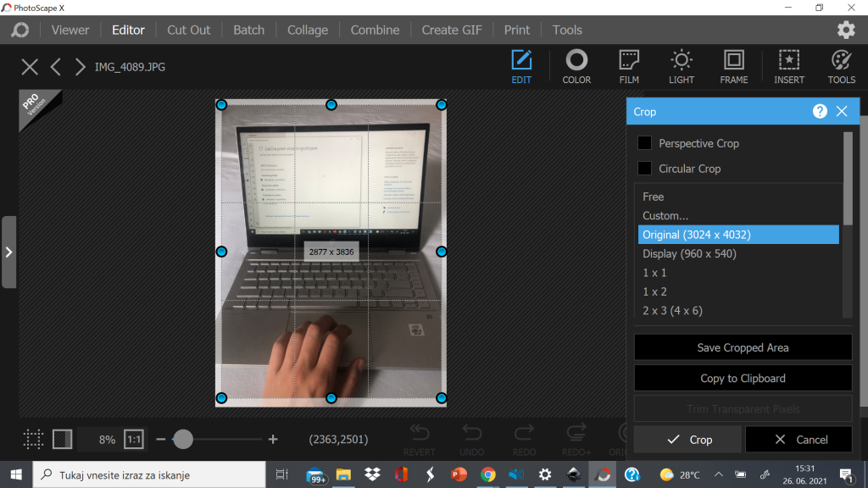
Task: Open the TOOLS palette icon
Action: pos(842,66)
